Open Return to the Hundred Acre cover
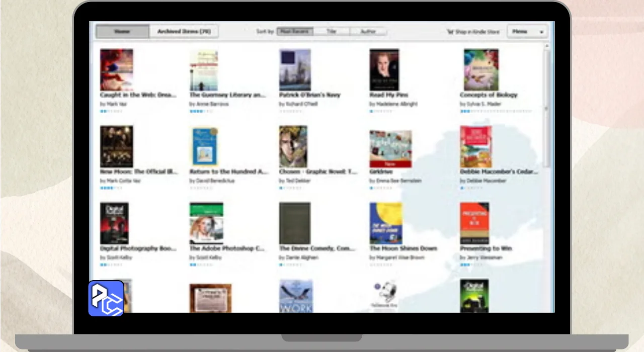644x352 pixels. click(204, 146)
